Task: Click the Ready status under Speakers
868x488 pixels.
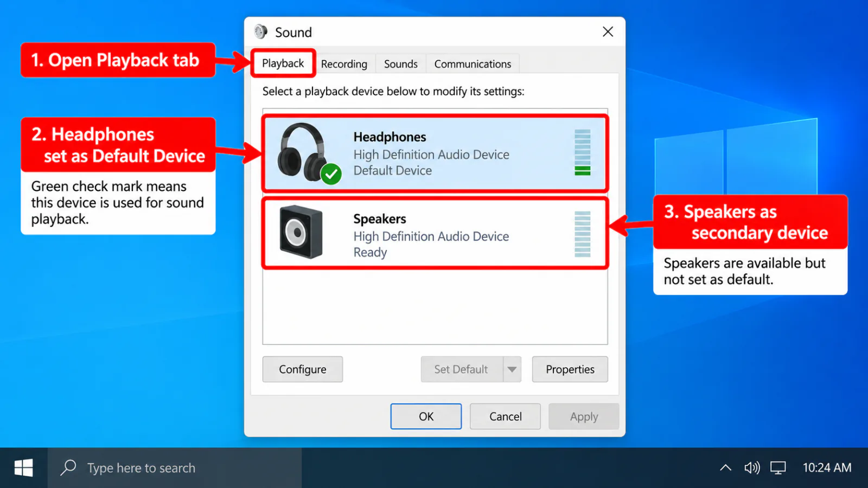Action: click(x=370, y=252)
